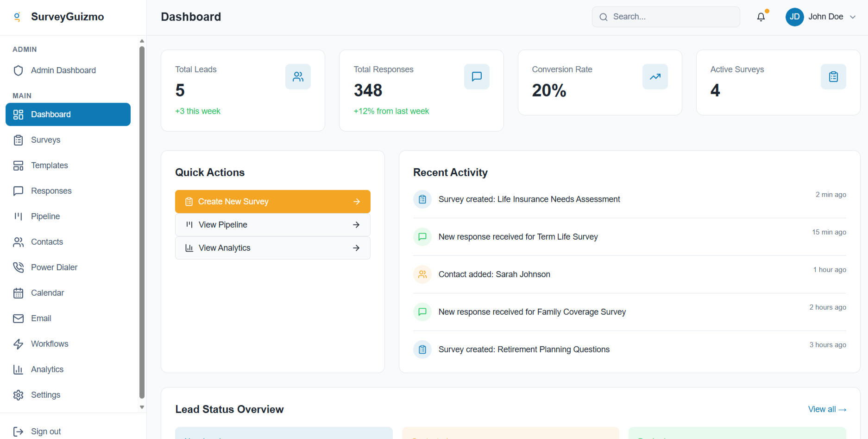Screen dimensions: 868x439
Task: Go to Workflows in the sidebar
Action: 50,344
